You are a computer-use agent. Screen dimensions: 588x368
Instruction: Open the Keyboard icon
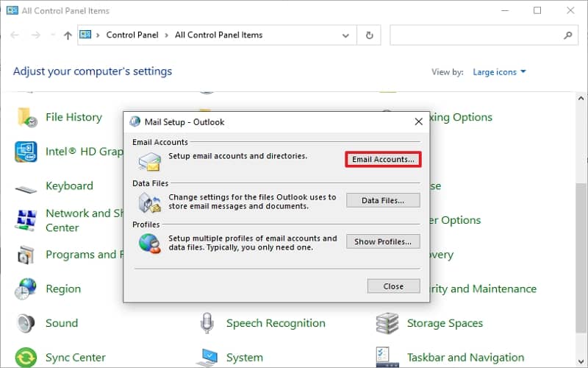point(26,188)
